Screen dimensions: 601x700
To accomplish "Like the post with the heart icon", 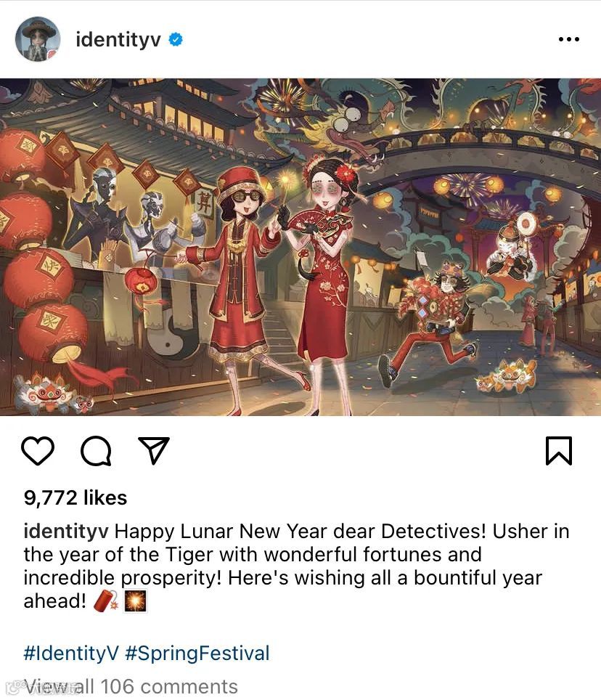I will pos(38,451).
